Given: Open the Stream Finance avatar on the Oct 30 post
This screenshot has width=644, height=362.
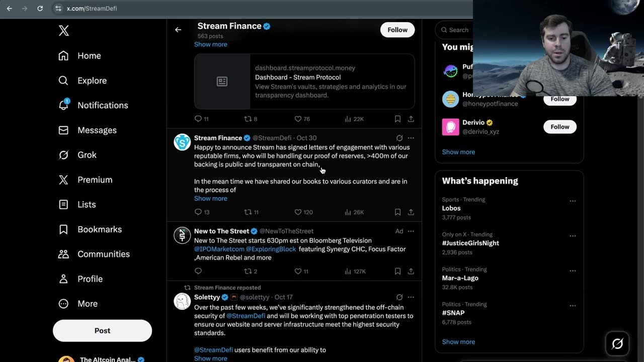Looking at the screenshot, I should [x=182, y=142].
